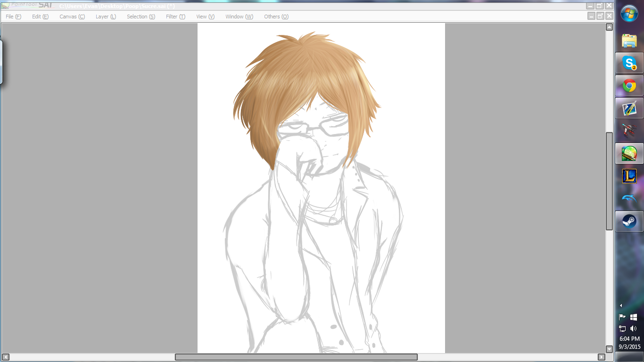
Task: Open the Layer menu
Action: point(106,17)
